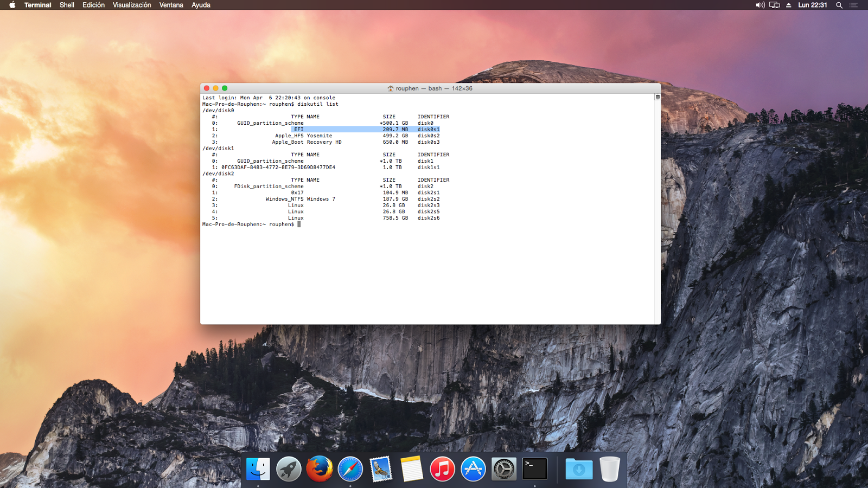Screen dimensions: 868x488
Task: Launch Launchpad rocket icon in Dock
Action: coord(289,469)
